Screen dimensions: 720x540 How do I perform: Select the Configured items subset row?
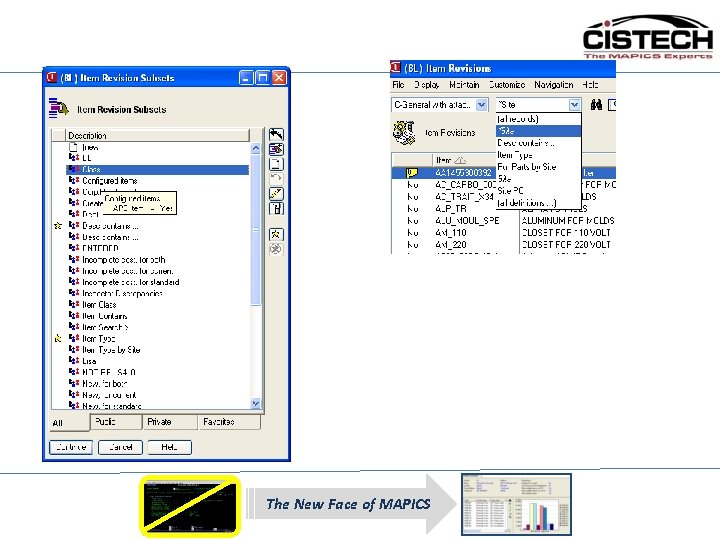pos(158,180)
